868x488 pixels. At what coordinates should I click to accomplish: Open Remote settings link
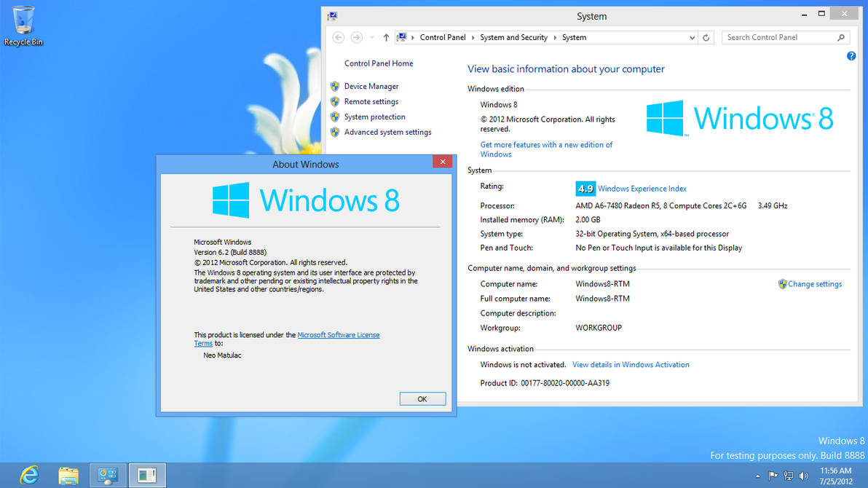pos(371,101)
